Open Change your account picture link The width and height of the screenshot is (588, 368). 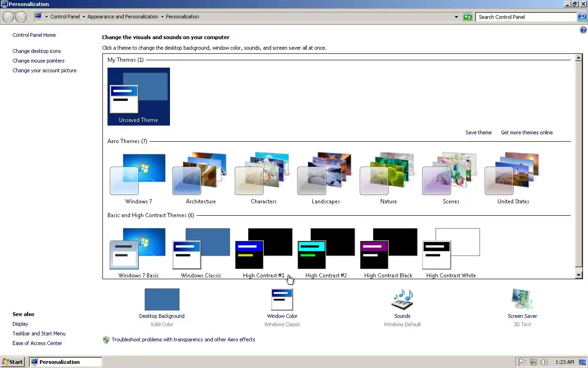[x=45, y=70]
